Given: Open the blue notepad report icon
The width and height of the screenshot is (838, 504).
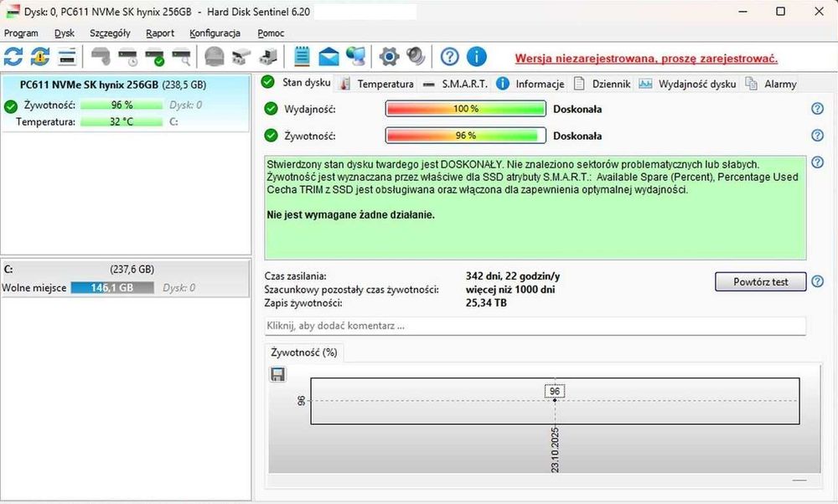Looking at the screenshot, I should [302, 57].
